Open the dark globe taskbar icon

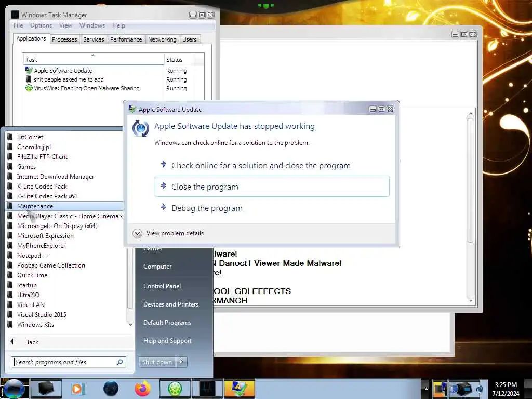point(111,389)
